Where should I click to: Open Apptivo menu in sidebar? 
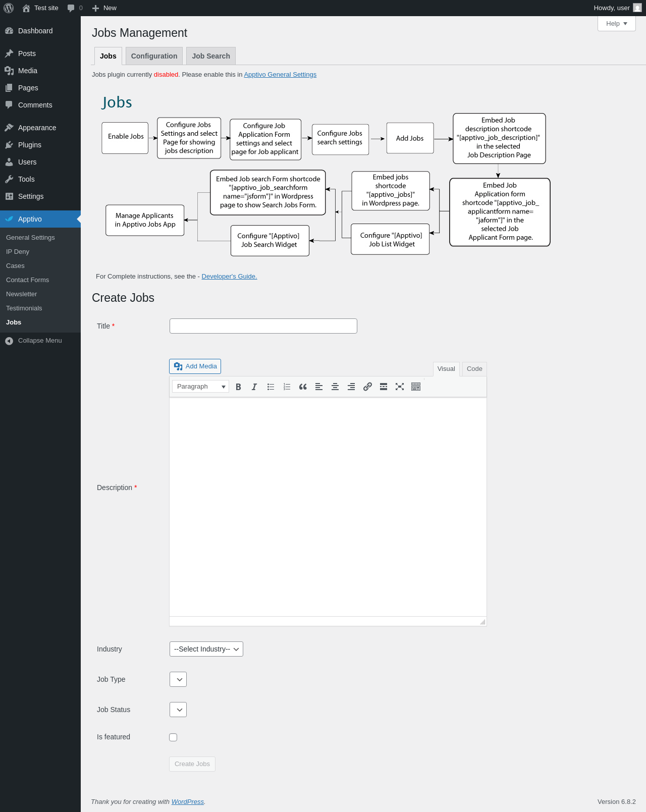point(40,219)
